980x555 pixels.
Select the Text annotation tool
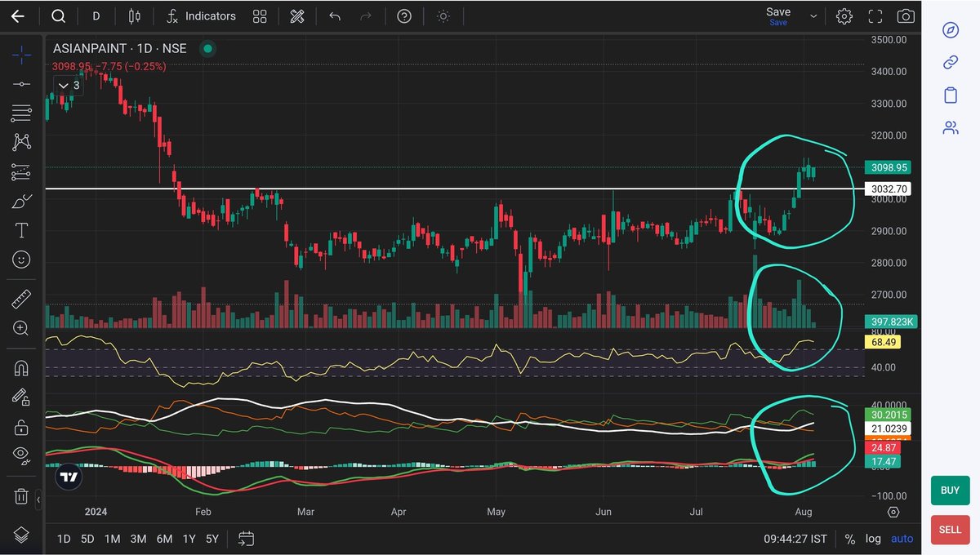pyautogui.click(x=22, y=231)
